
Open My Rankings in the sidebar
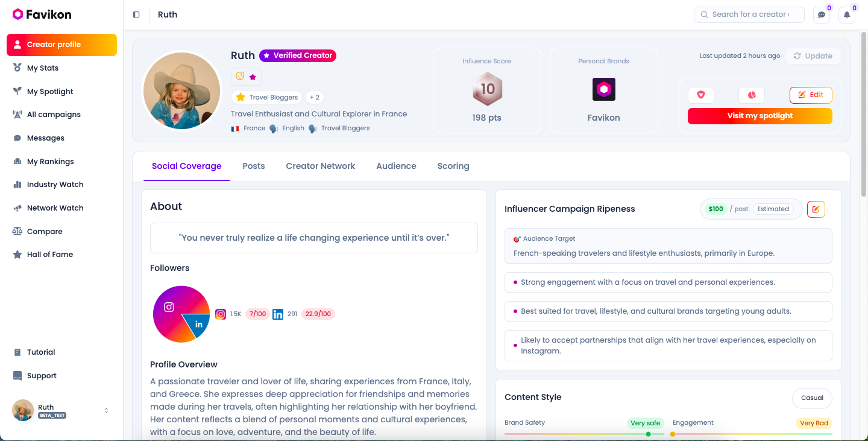tap(50, 161)
